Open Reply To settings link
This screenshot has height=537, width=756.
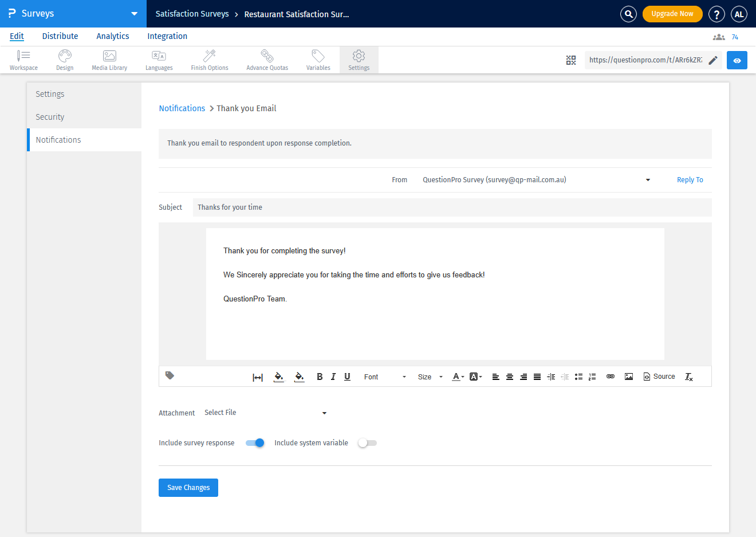coord(690,179)
